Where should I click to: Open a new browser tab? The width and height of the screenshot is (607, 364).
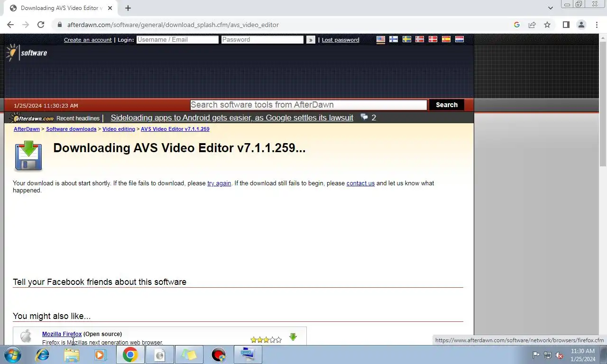point(128,8)
